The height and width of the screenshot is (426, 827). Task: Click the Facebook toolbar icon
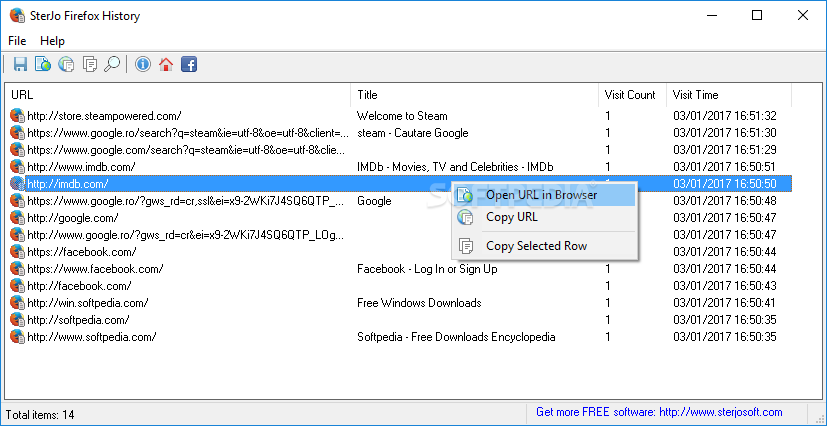click(x=189, y=64)
